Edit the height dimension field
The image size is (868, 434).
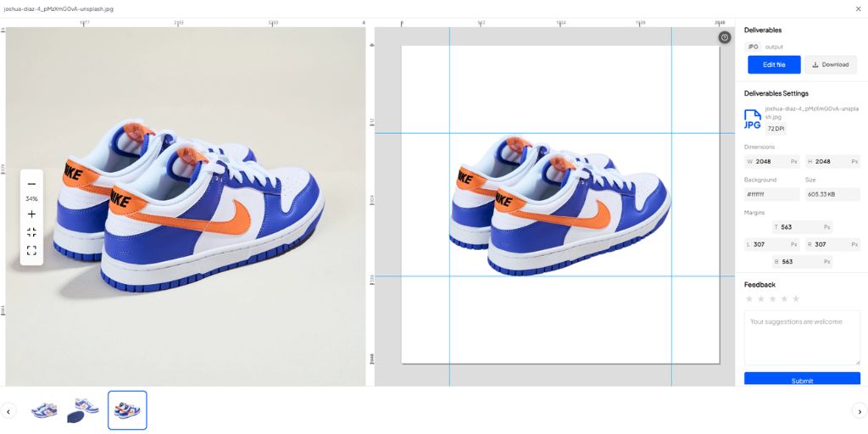click(832, 162)
